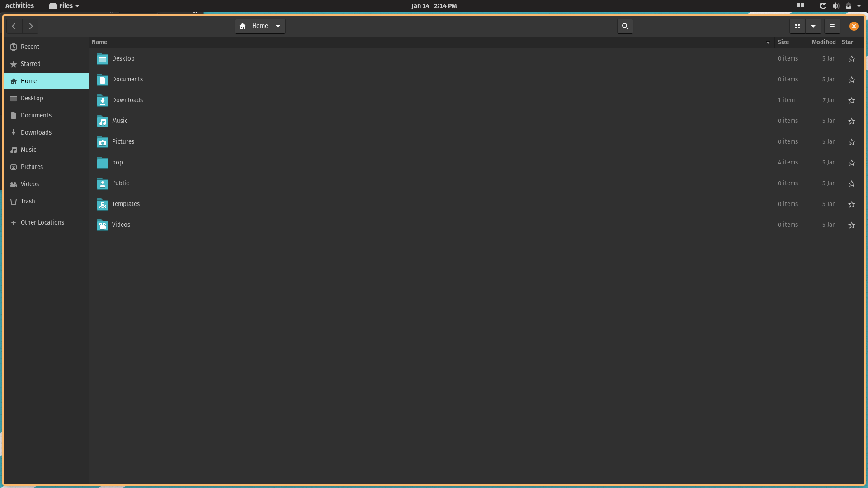Viewport: 868px width, 488px height.
Task: Select the Public folder name
Action: click(x=120, y=183)
